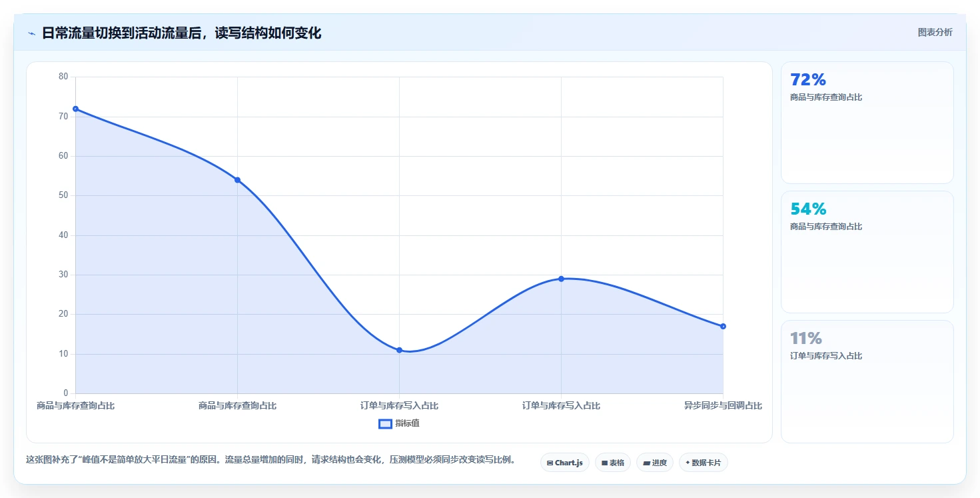The width and height of the screenshot is (980, 498).
Task: Click the 54% value in the card
Action: [808, 209]
